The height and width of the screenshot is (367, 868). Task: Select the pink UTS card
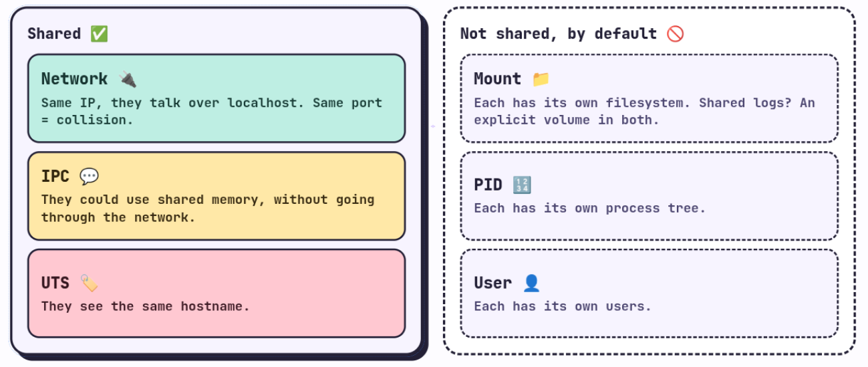click(216, 293)
